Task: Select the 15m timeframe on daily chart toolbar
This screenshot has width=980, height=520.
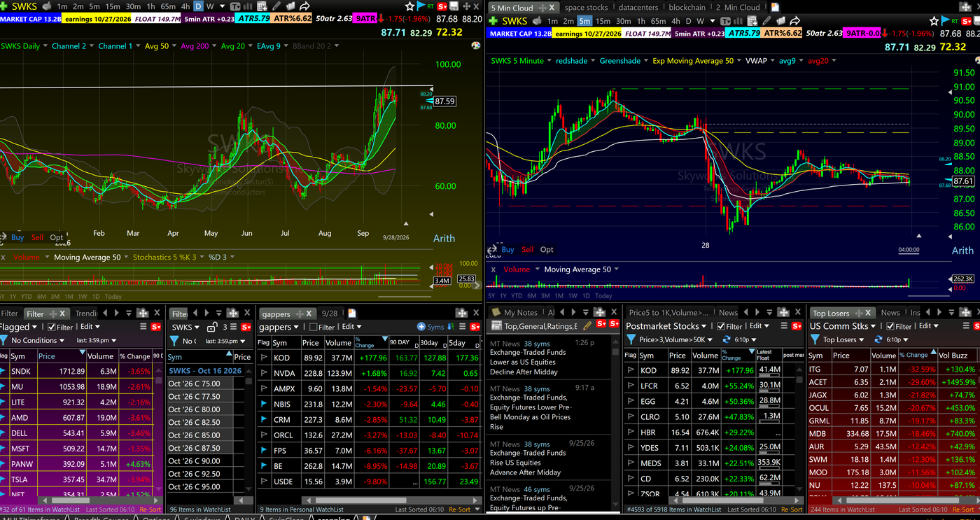Action: (x=113, y=6)
